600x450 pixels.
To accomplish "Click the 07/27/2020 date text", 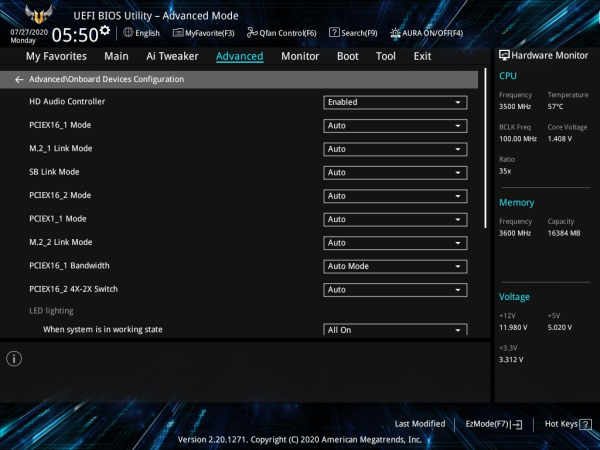I will 29,32.
